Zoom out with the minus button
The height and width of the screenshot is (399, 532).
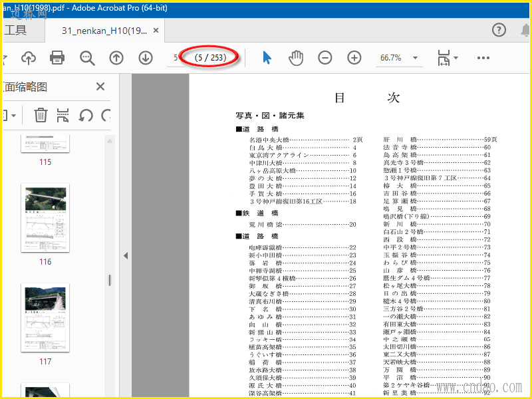325,58
